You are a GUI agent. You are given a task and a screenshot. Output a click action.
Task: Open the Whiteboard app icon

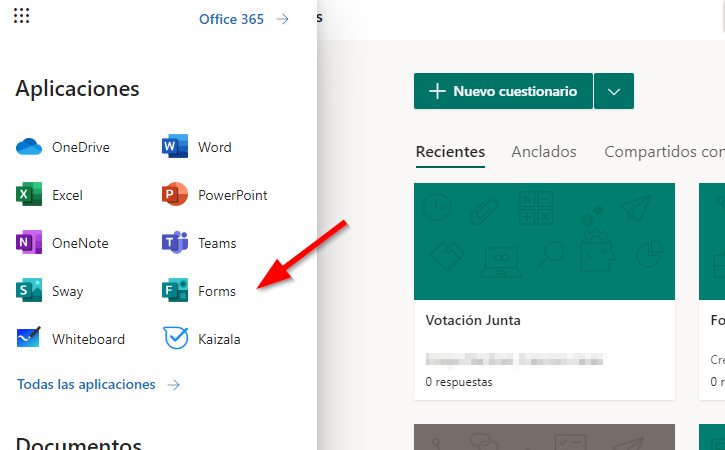29,339
